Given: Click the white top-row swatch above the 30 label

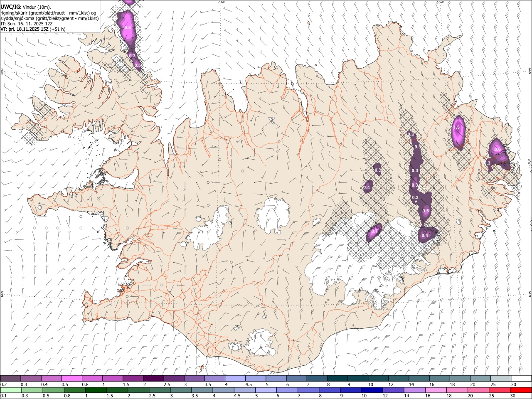Looking at the screenshot, I should click(x=521, y=378).
